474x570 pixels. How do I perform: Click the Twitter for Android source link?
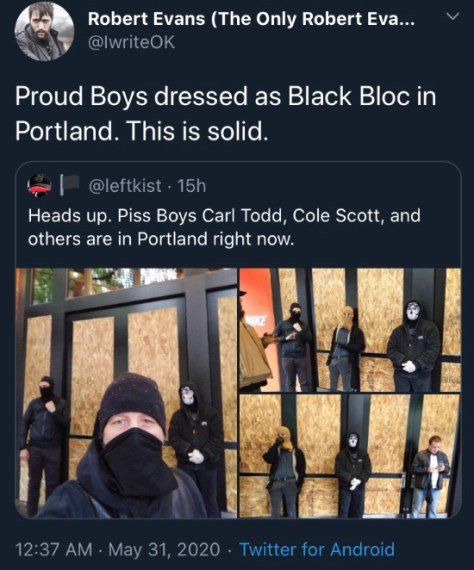click(x=317, y=549)
